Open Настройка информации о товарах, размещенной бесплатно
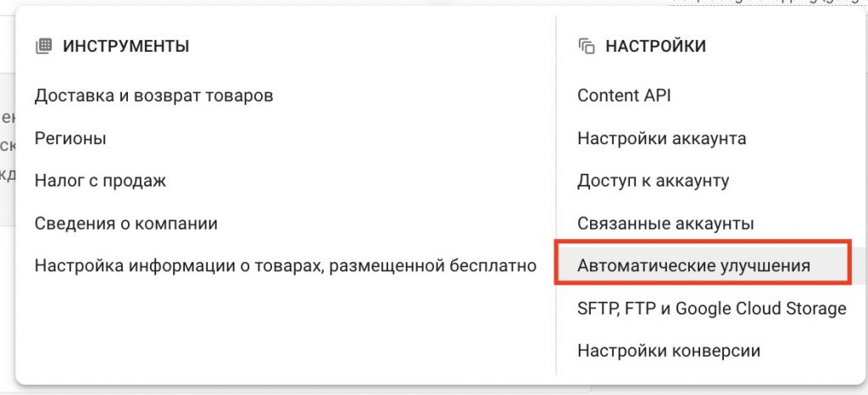The image size is (868, 395). 286,265
